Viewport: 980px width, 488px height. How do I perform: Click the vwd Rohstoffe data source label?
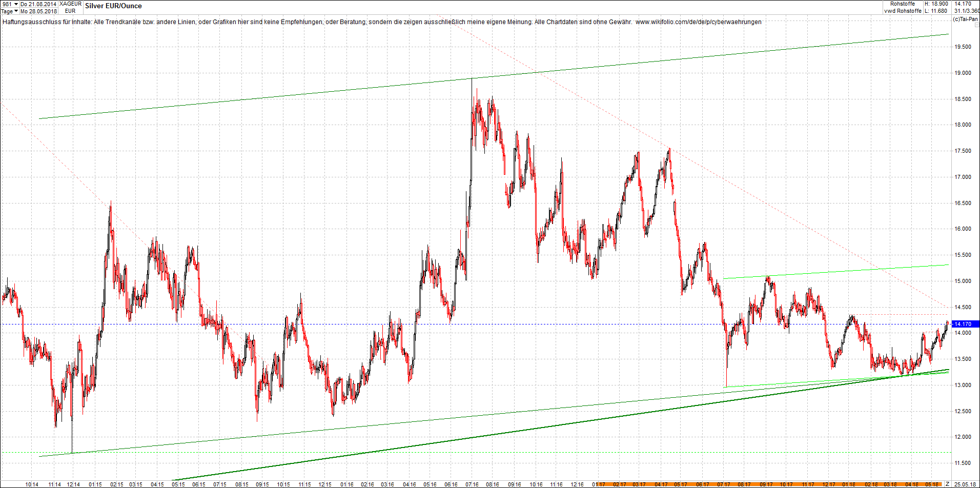902,11
